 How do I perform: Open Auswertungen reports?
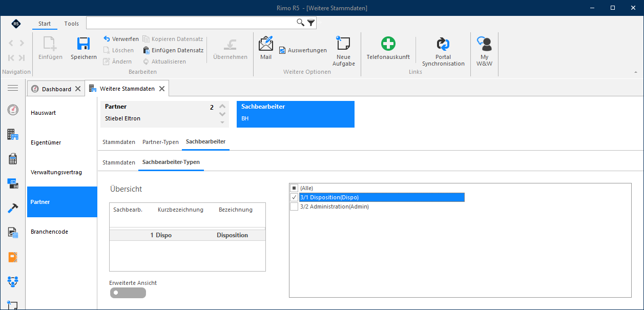pyautogui.click(x=303, y=50)
